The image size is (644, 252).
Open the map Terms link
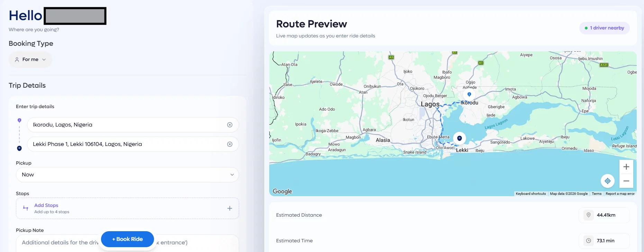pos(597,194)
